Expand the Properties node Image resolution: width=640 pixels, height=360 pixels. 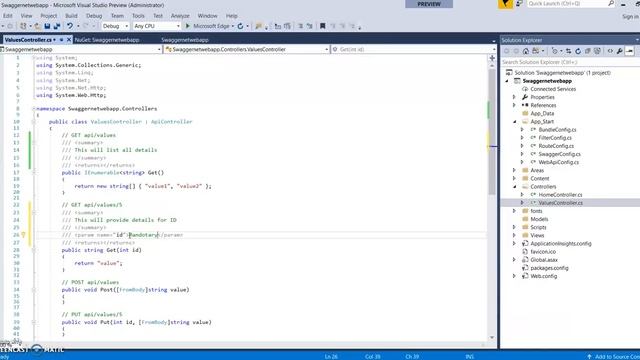(514, 97)
